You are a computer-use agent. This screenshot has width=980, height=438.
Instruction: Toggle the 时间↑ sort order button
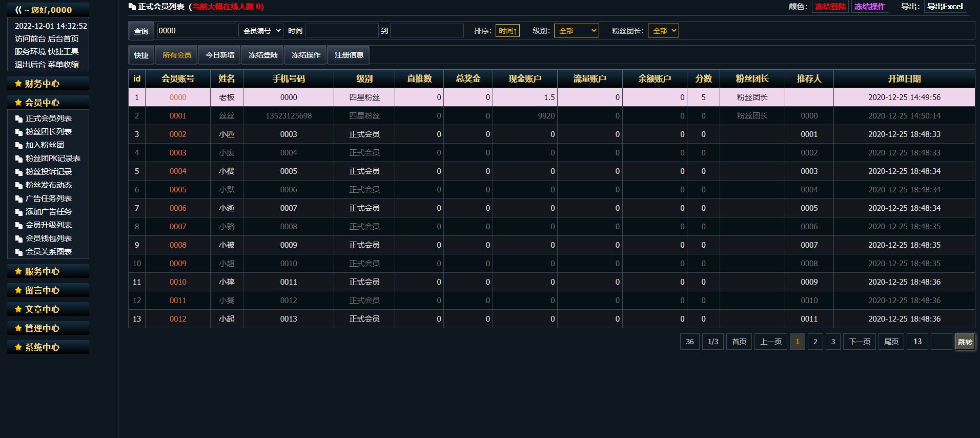click(x=507, y=31)
